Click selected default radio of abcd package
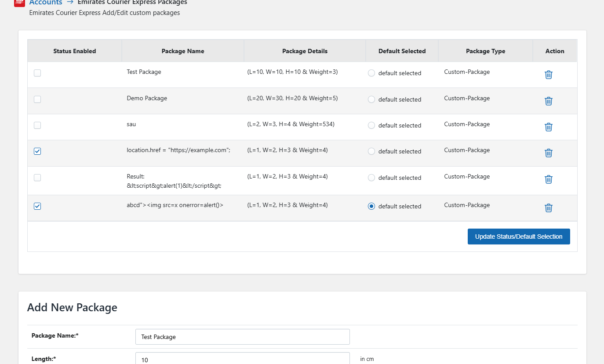 (371, 206)
